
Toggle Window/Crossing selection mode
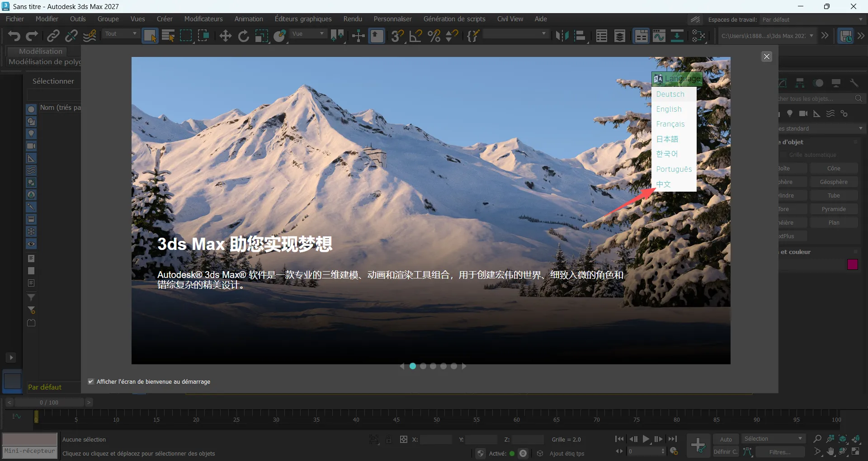point(203,36)
